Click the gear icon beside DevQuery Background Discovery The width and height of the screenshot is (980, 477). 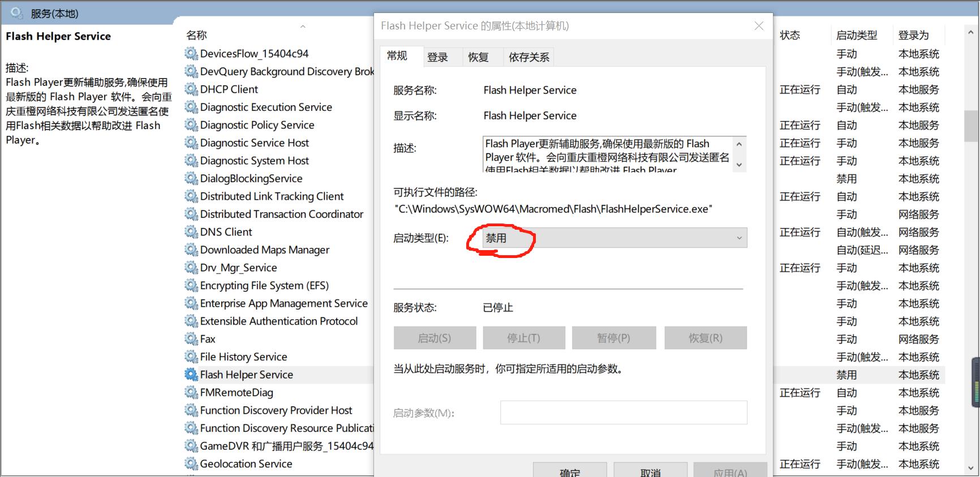(191, 71)
